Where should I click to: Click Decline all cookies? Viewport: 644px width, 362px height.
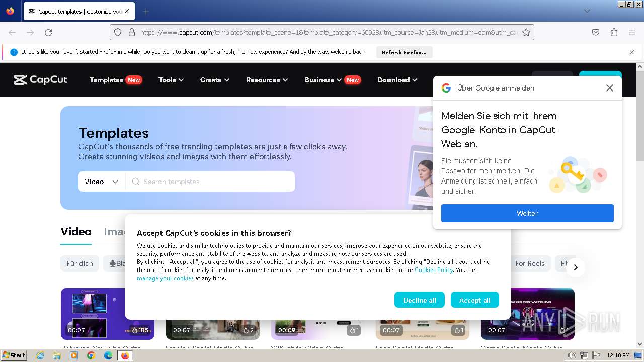coord(419,300)
